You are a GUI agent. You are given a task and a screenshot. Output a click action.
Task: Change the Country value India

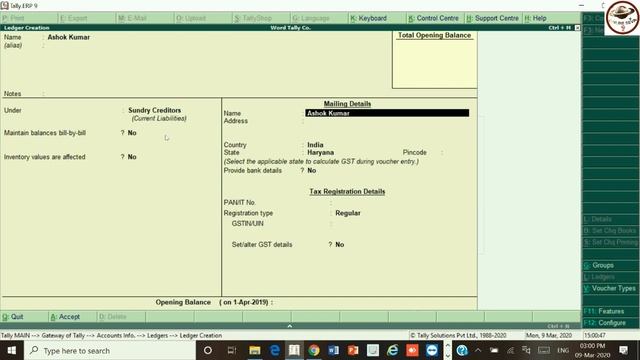click(315, 145)
